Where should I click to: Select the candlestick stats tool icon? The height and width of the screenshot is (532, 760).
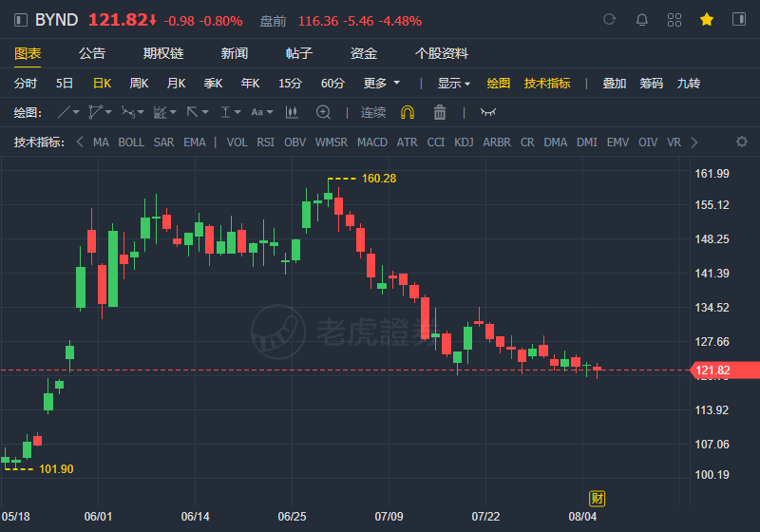click(292, 112)
